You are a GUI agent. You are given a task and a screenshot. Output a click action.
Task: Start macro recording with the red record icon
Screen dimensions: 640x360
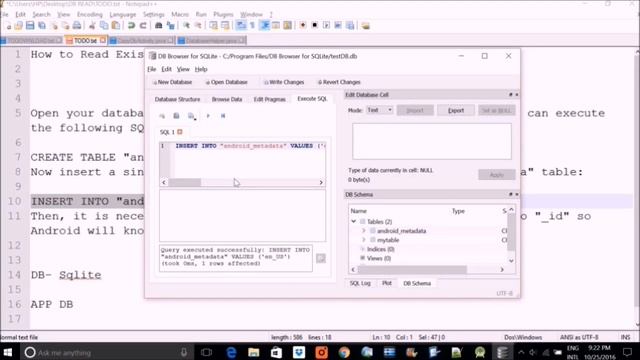point(303,26)
